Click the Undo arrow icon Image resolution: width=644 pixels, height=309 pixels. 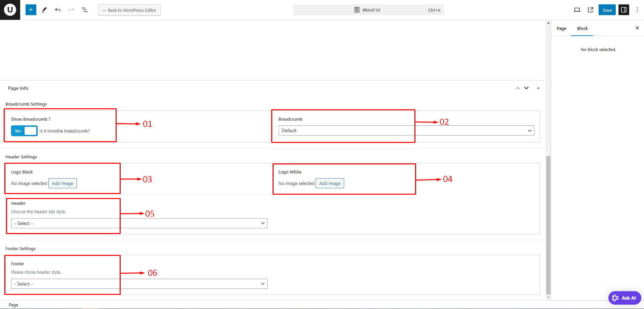click(58, 10)
